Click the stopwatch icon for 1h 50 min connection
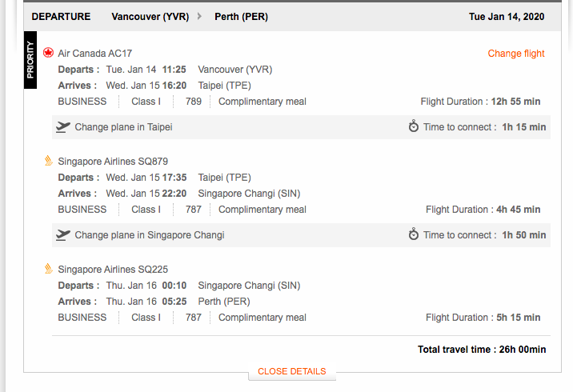This screenshot has width=573, height=392. pos(414,234)
